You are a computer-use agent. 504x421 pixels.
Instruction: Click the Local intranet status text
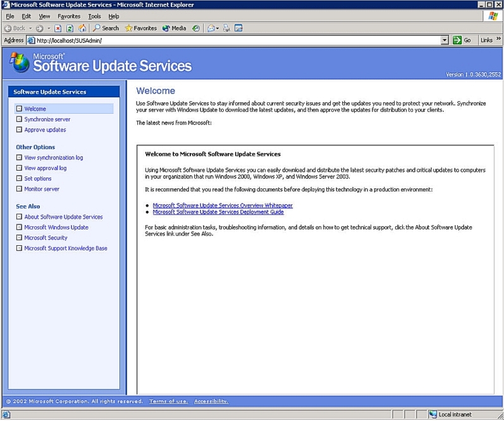point(455,415)
